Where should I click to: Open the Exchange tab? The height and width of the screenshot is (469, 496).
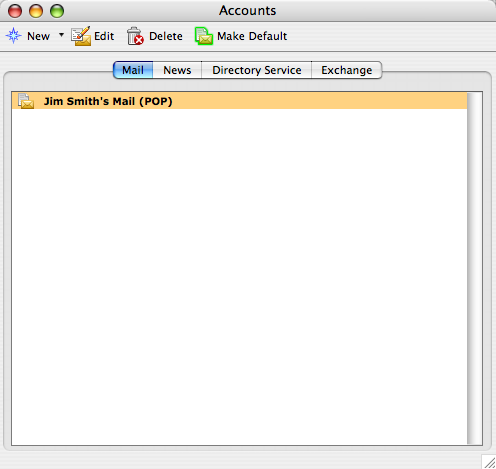coord(347,70)
